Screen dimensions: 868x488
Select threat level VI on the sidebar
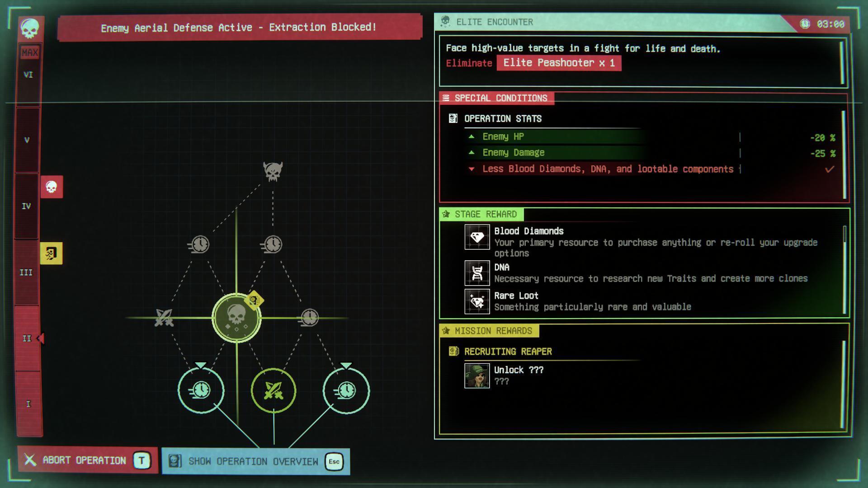click(x=28, y=75)
